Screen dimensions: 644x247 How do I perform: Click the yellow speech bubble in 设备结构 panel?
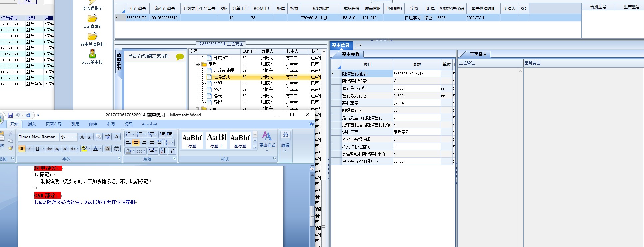click(x=180, y=57)
